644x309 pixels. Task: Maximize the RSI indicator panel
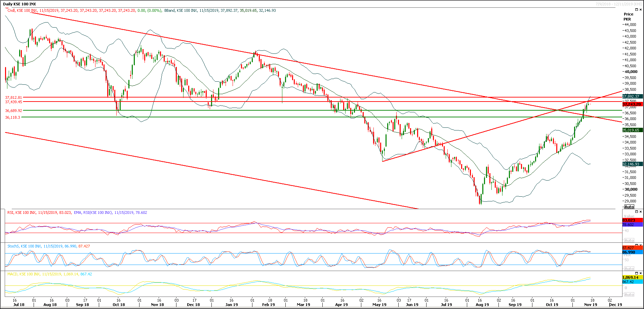click(x=636, y=212)
